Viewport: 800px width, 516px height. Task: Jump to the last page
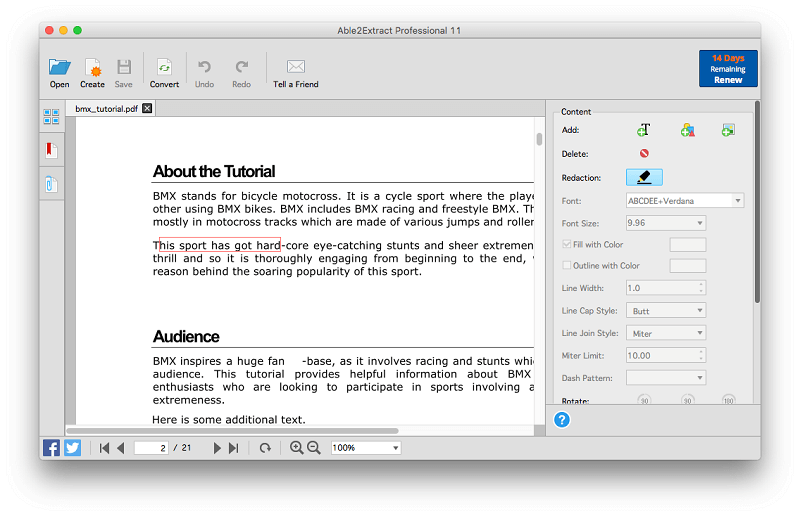234,448
